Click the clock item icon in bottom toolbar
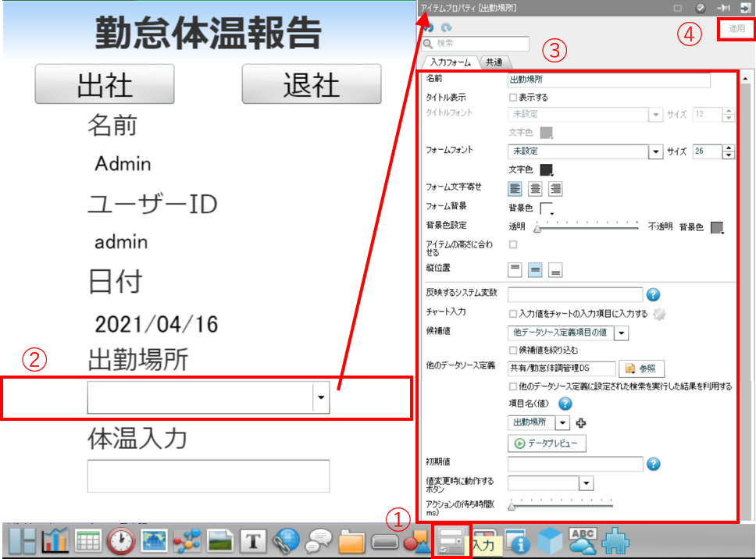 coord(121,540)
